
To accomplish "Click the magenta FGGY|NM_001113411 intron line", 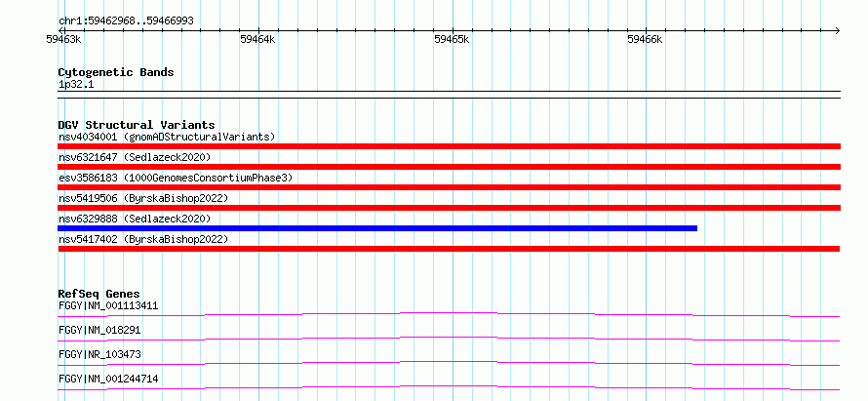I will [x=449, y=314].
